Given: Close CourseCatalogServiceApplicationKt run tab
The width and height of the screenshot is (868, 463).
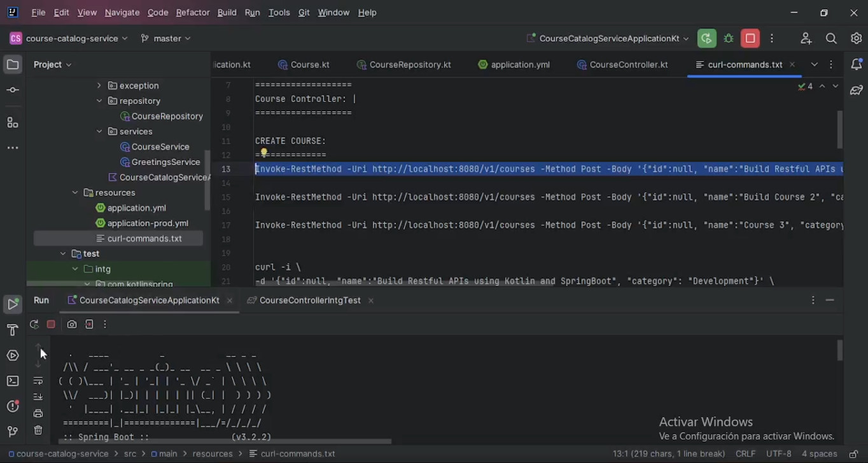Looking at the screenshot, I should click(230, 301).
